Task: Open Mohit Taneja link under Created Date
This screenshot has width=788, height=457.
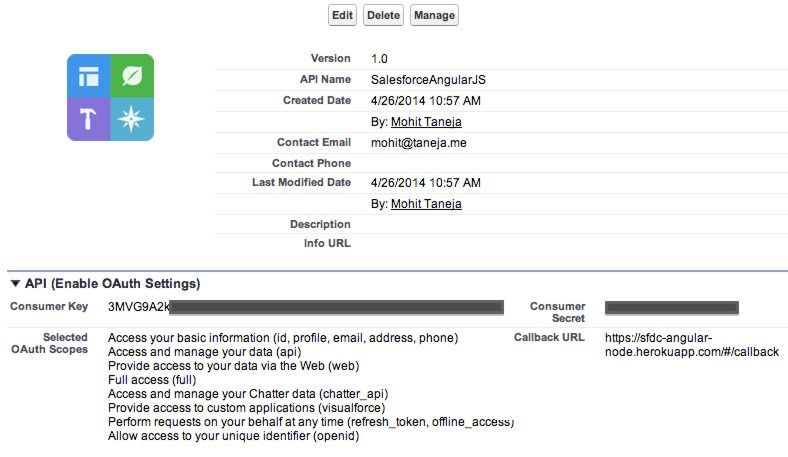Action: [426, 122]
